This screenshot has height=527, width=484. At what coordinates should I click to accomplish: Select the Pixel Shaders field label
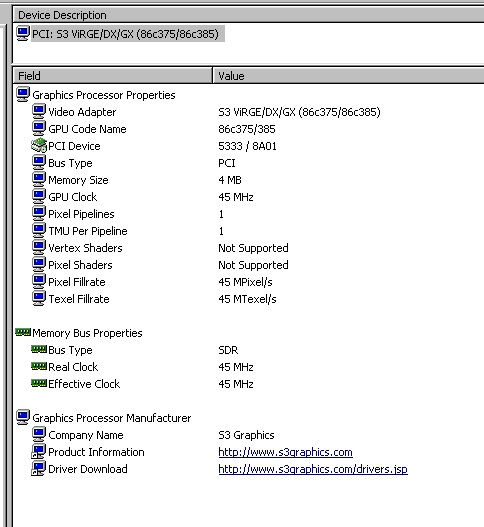80,265
